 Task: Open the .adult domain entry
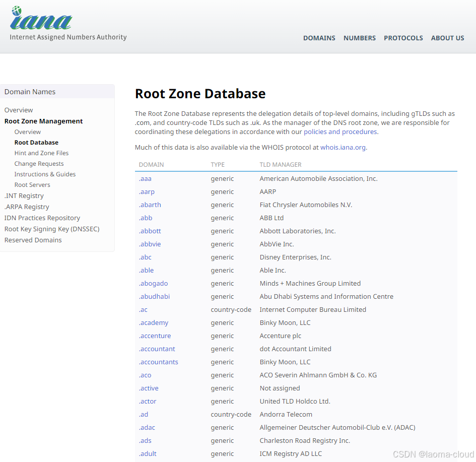tap(148, 453)
